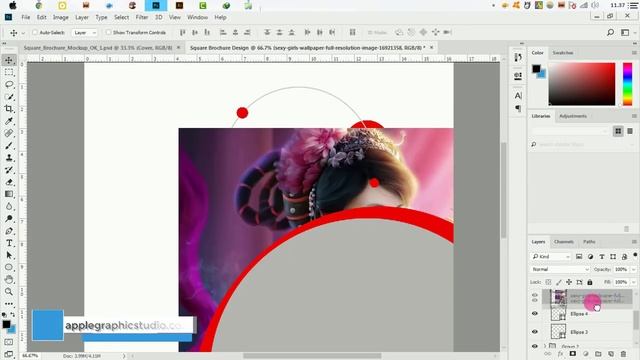Viewport: 640px width, 360px height.
Task: Open the Paragraph panel icon
Action: tap(518, 108)
